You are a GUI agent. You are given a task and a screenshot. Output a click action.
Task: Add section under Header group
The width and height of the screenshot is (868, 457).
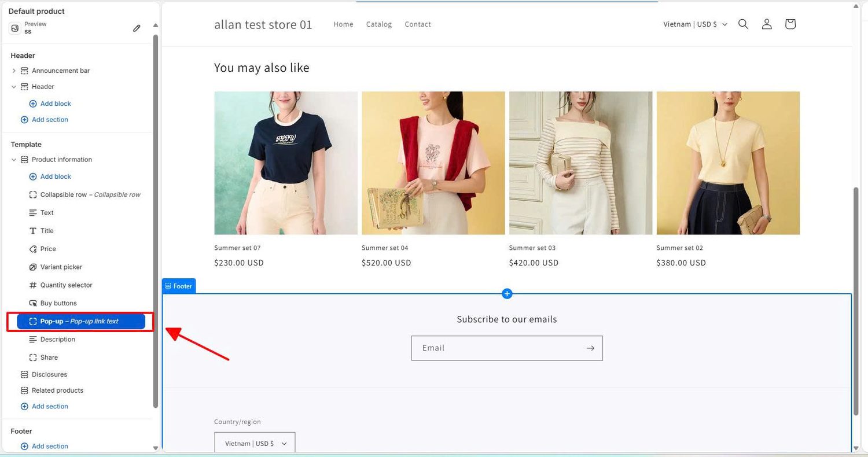coord(45,120)
